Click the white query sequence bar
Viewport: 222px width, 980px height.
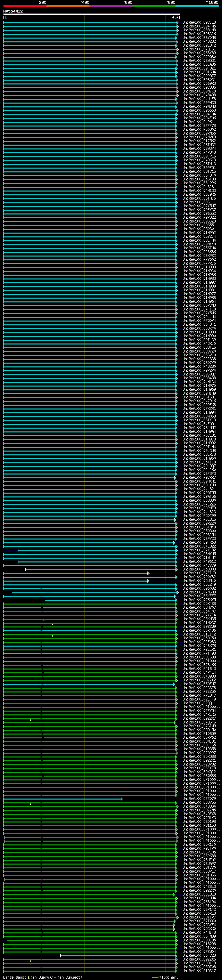(x=92, y=14)
